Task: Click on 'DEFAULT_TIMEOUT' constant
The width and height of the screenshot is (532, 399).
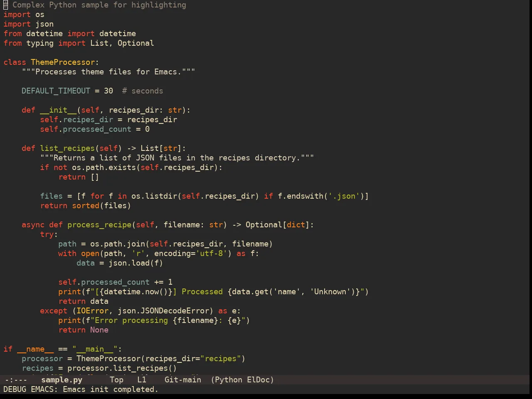Action: (x=56, y=91)
